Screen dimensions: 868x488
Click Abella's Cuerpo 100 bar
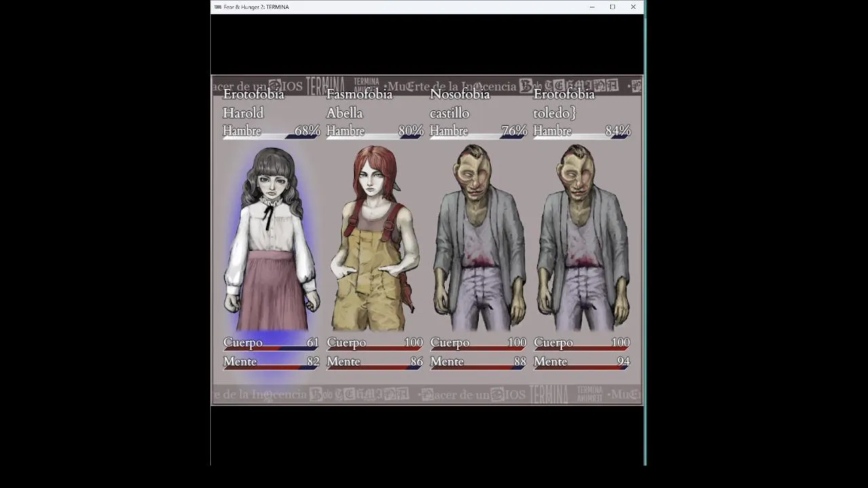[x=375, y=344]
